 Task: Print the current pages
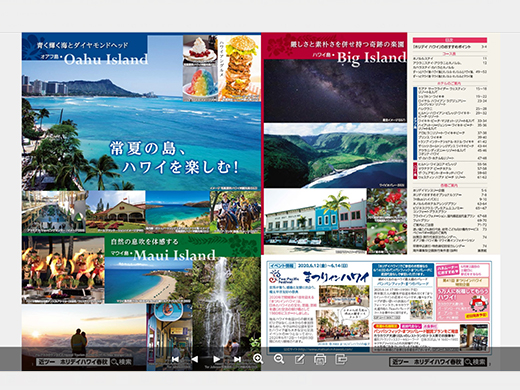320,359
